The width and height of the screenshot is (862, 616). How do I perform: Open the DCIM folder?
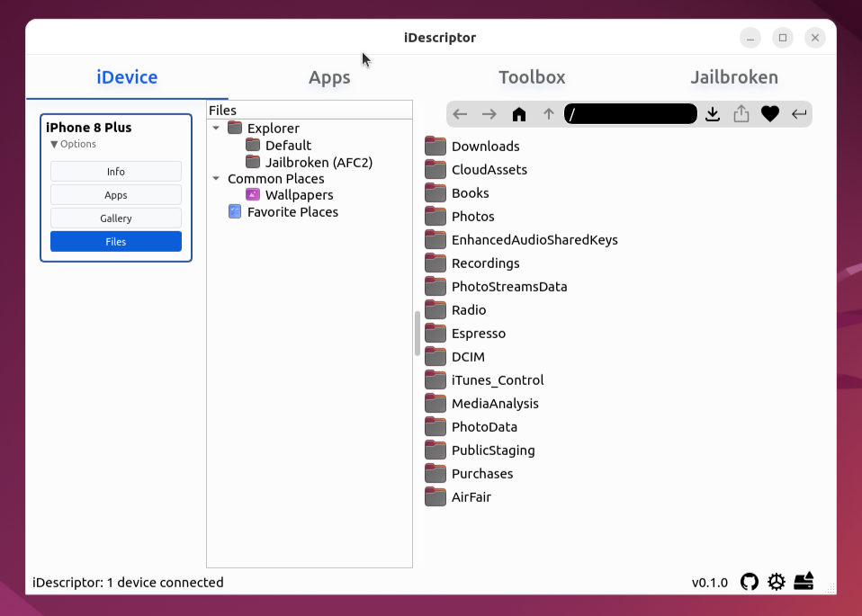468,356
